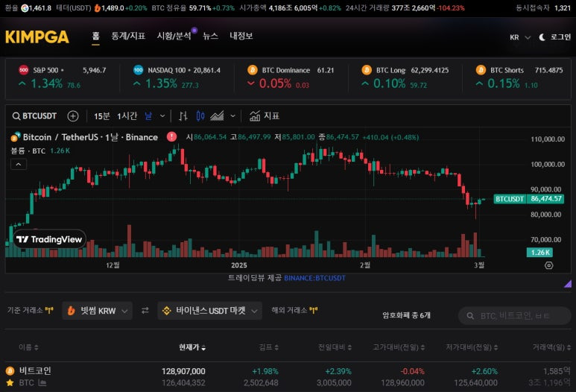576x392 pixels.
Task: Click the BTCUSDT symbol search
Action: pos(34,116)
